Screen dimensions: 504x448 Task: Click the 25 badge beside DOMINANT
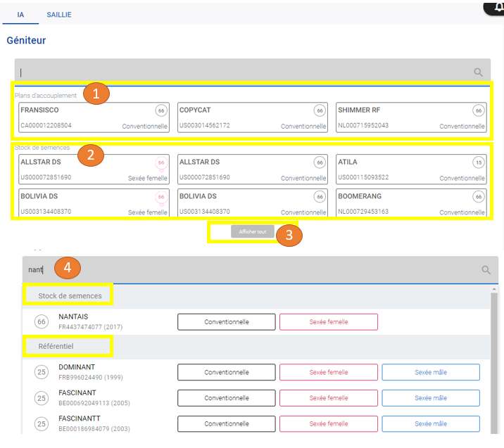pyautogui.click(x=42, y=372)
